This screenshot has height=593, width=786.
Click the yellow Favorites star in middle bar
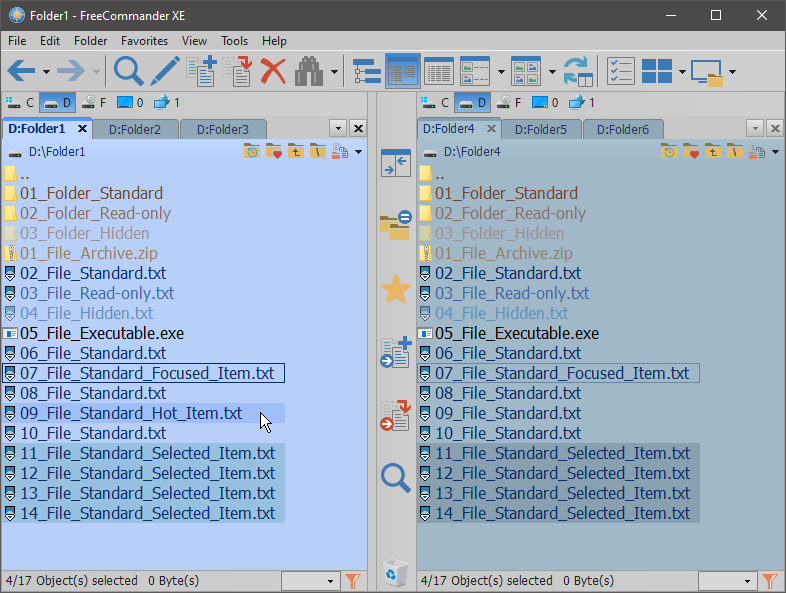pyautogui.click(x=396, y=290)
